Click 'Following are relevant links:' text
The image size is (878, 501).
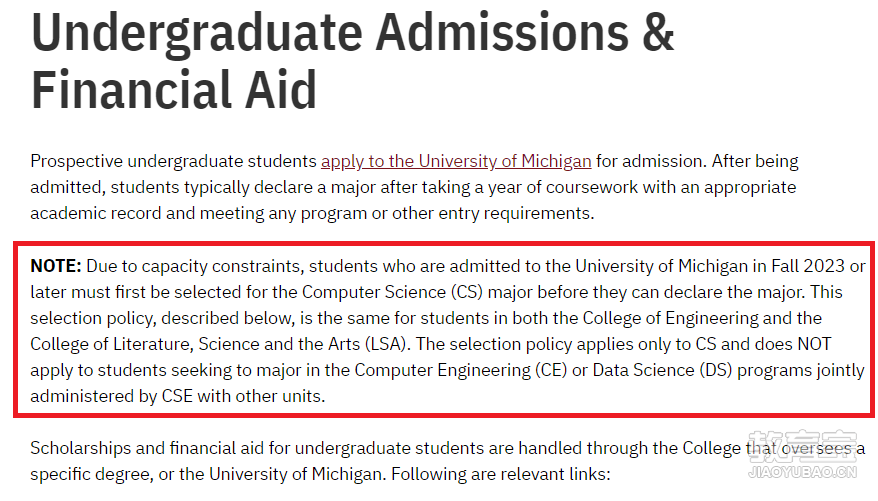pos(501,474)
